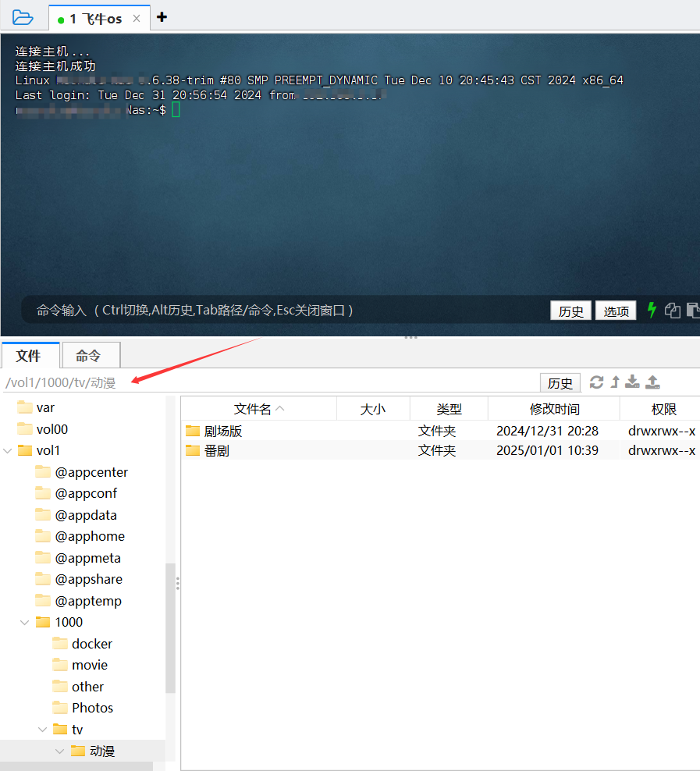This screenshot has height=771, width=700.
Task: Select the 动漫 folder in tree
Action: click(x=93, y=751)
